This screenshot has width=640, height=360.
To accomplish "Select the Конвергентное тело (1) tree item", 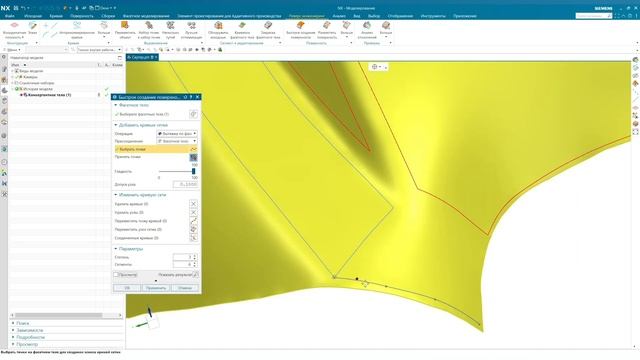I will (49, 95).
